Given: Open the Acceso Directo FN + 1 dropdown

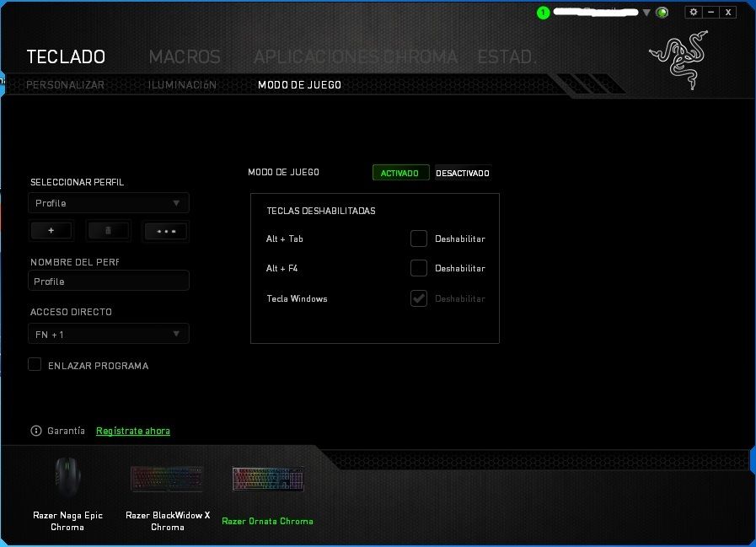Looking at the screenshot, I should 108,334.
